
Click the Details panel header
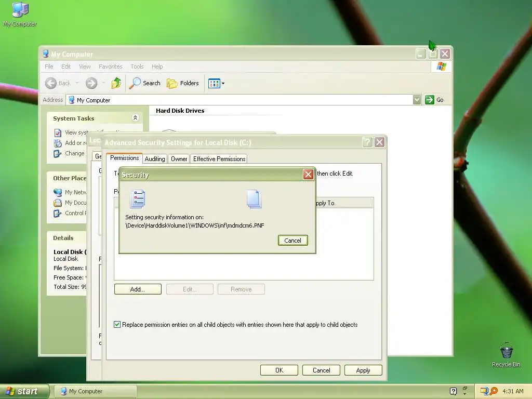point(63,238)
